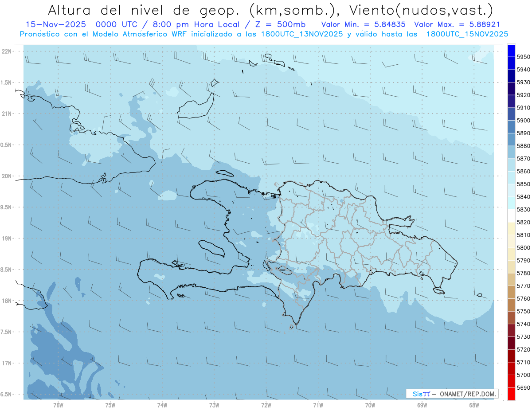Click the '6.5N' latitude label
Viewport: 532px width, 411px height.
tap(6, 394)
